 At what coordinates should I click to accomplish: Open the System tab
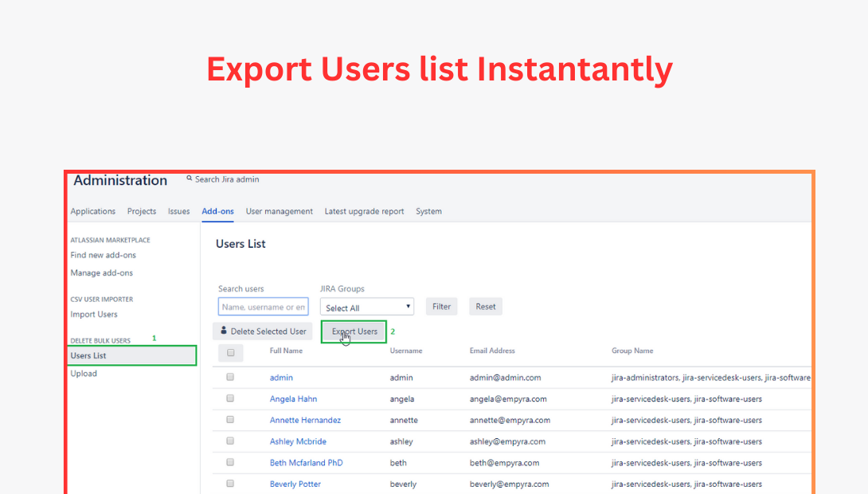pos(428,211)
